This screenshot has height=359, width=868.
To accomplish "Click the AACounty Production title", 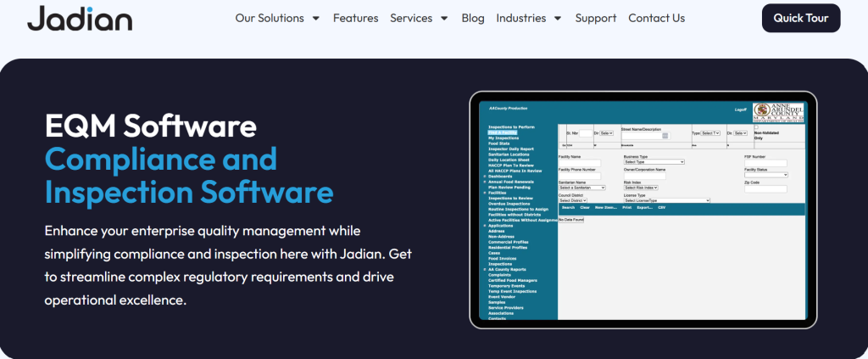I will click(x=509, y=109).
